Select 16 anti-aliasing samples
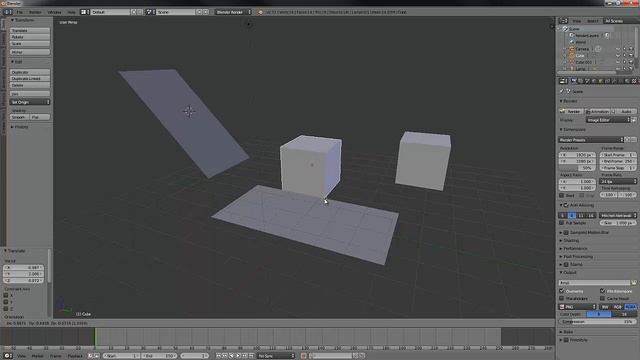 (x=591, y=216)
